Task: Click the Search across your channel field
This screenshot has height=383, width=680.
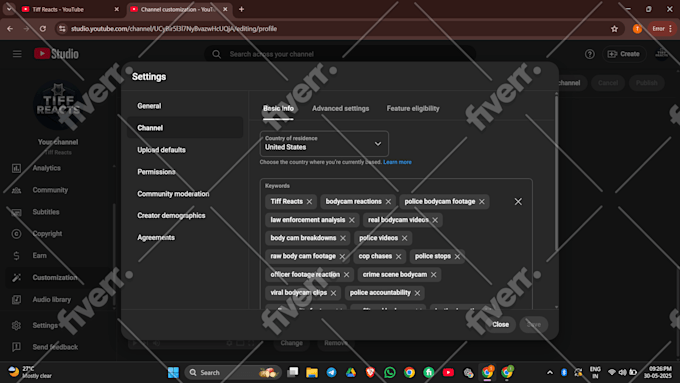Action: coord(340,54)
